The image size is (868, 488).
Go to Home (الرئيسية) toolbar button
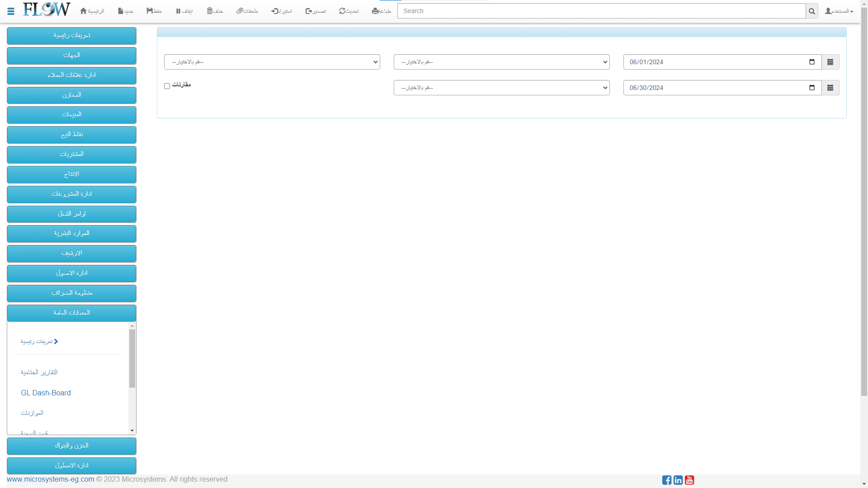92,11
